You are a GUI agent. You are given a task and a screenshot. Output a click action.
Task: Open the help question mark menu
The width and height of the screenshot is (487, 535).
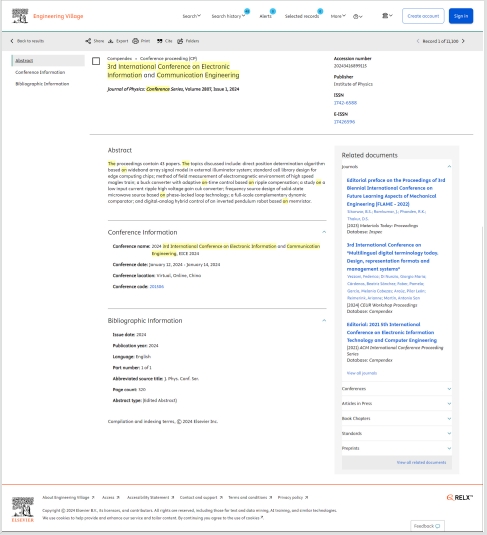(357, 16)
